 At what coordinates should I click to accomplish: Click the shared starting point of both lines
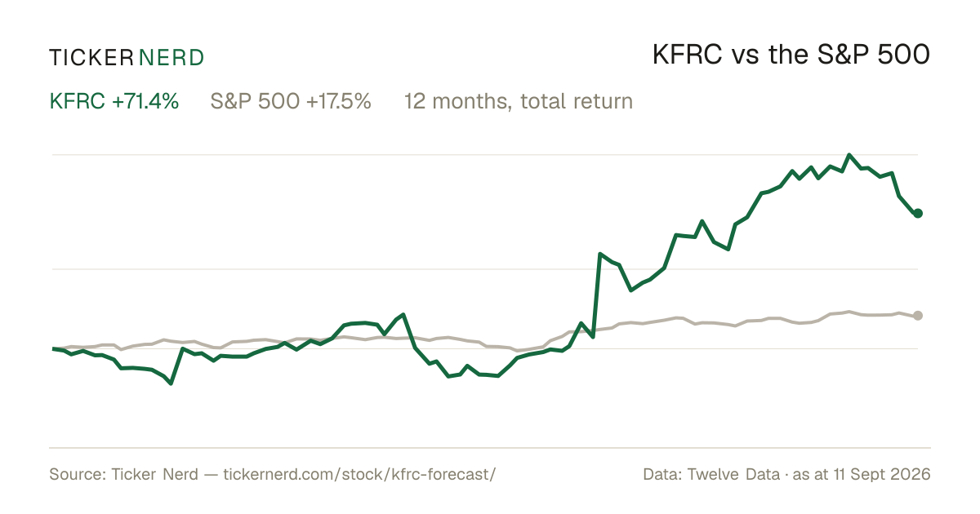[53, 348]
